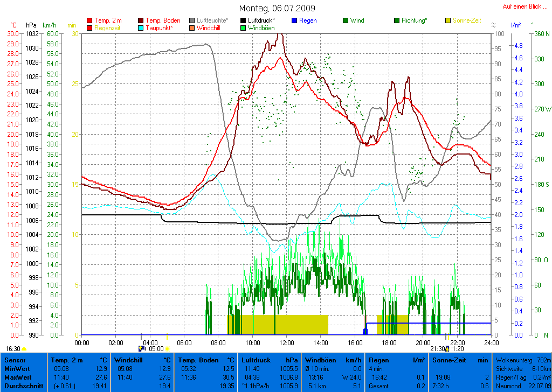Click the blue Regen legend square

pyautogui.click(x=295, y=20)
